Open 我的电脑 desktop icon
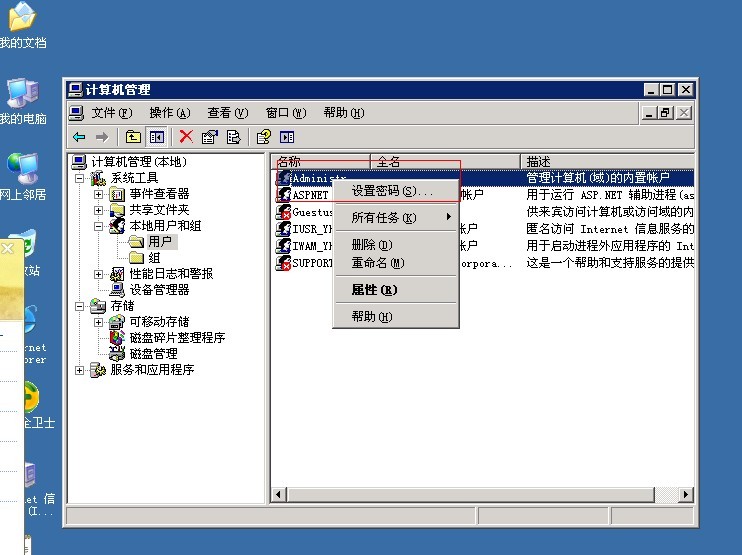This screenshot has height=555, width=742. tap(22, 101)
